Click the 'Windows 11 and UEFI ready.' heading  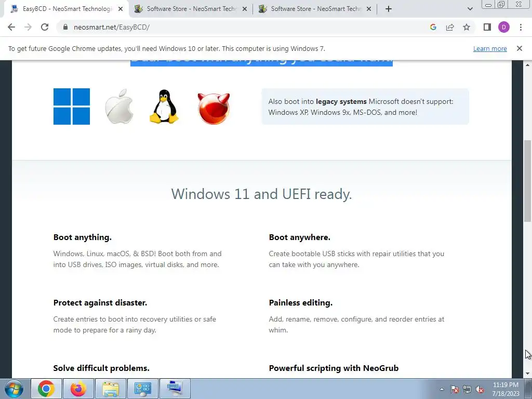[x=261, y=194]
